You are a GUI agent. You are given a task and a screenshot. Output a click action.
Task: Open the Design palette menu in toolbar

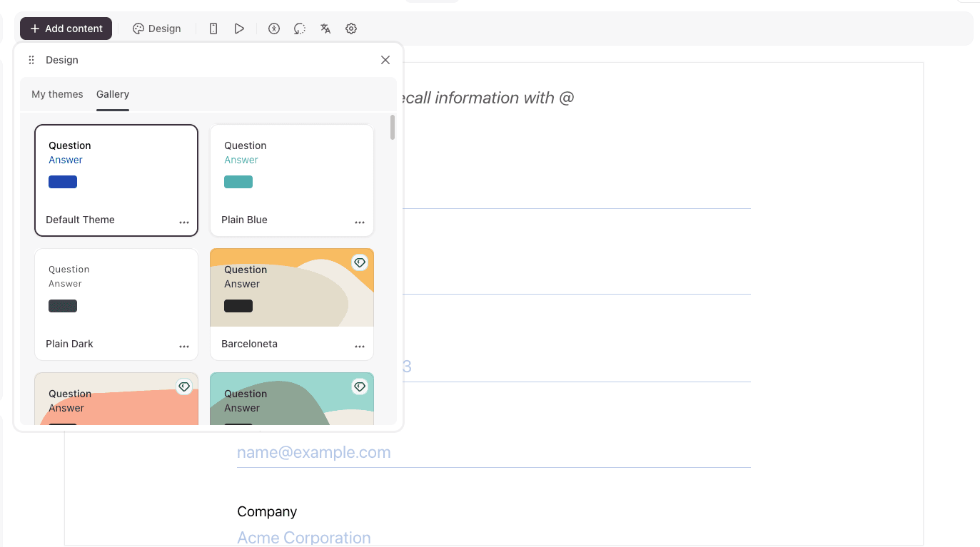pyautogui.click(x=157, y=29)
